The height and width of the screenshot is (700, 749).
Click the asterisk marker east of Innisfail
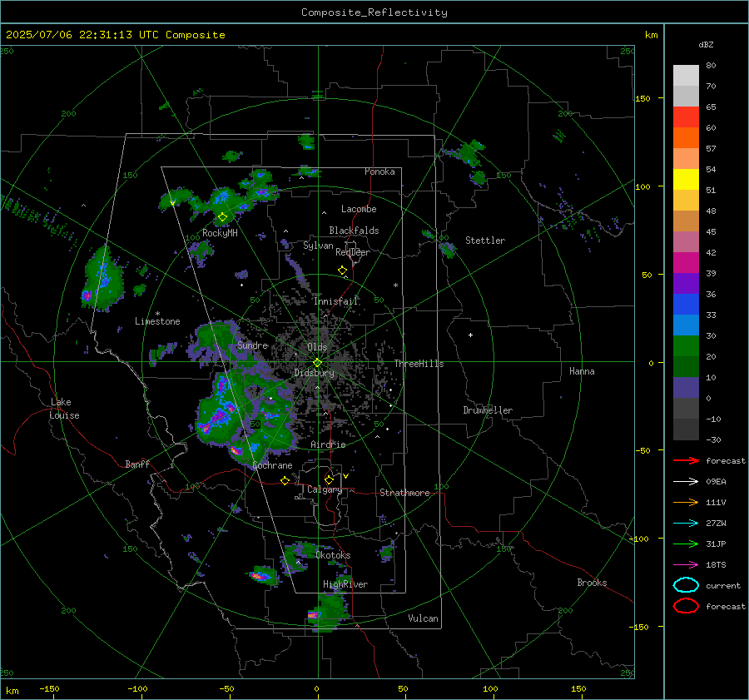click(395, 285)
